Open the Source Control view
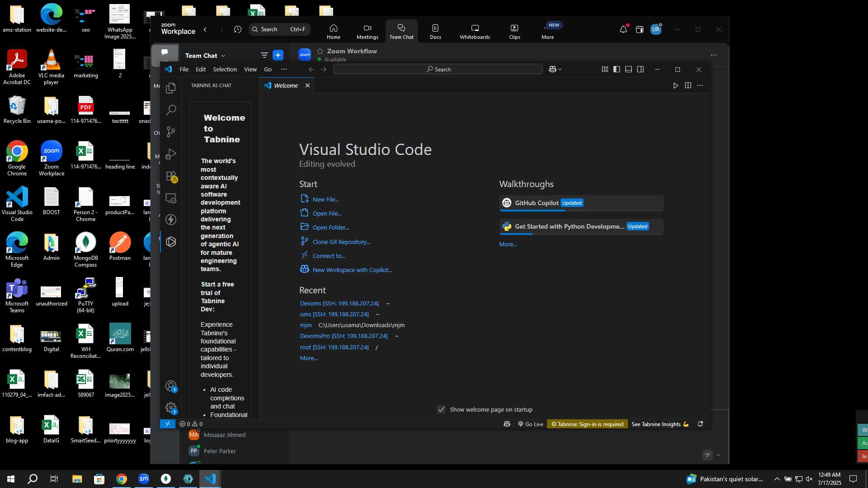The height and width of the screenshot is (488, 868). (171, 132)
